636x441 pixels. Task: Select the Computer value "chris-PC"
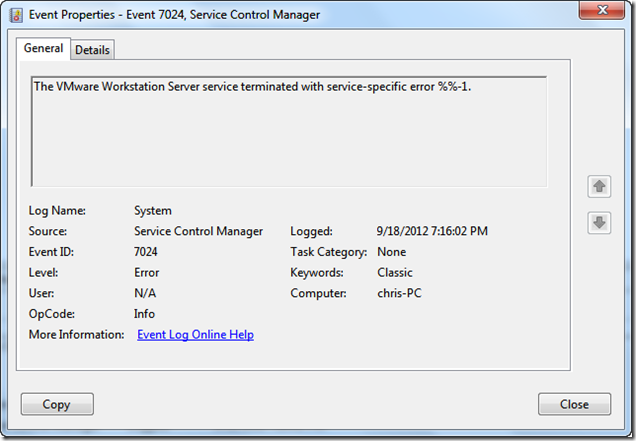[x=401, y=293]
